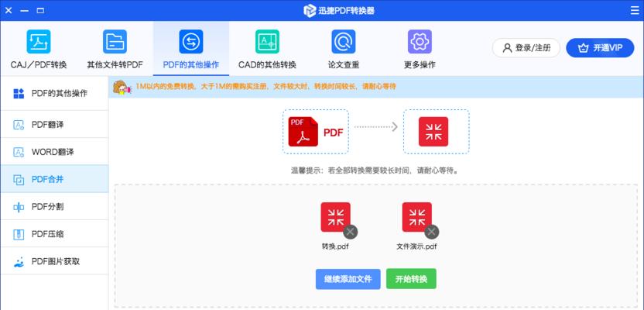Click the hamburger menu icon in title bar
The height and width of the screenshot is (310, 644).
pyautogui.click(x=635, y=11)
